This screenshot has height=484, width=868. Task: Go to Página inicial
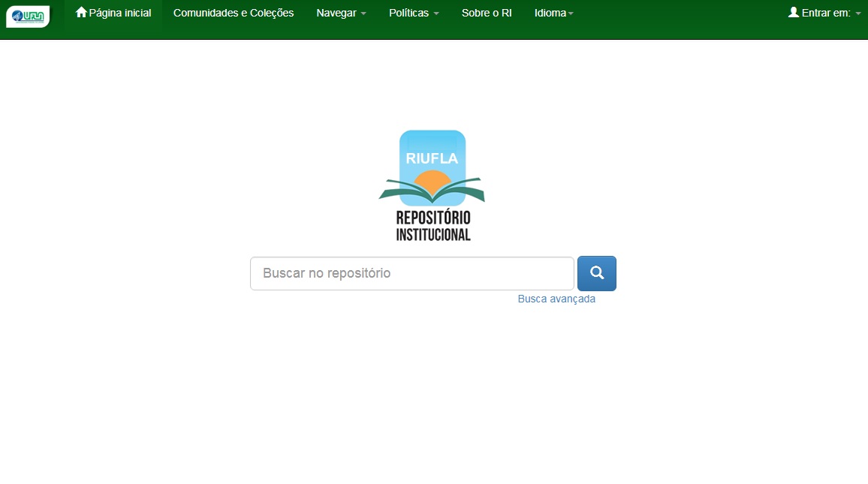click(x=119, y=13)
